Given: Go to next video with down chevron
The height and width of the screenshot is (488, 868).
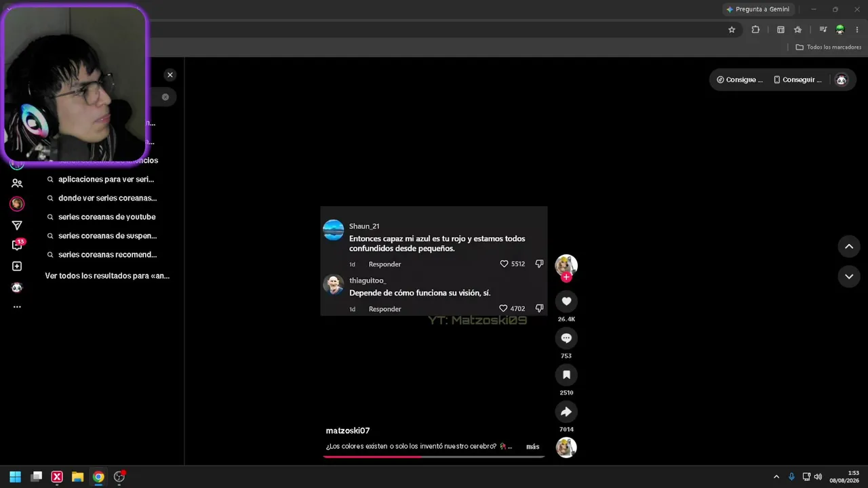Looking at the screenshot, I should coord(849,277).
